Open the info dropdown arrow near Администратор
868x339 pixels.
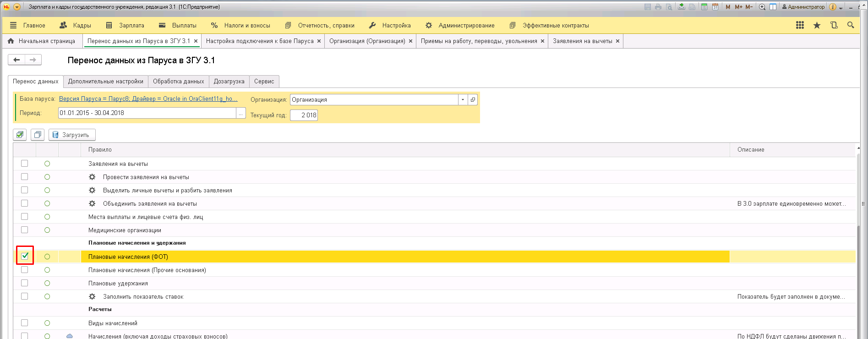[841, 7]
